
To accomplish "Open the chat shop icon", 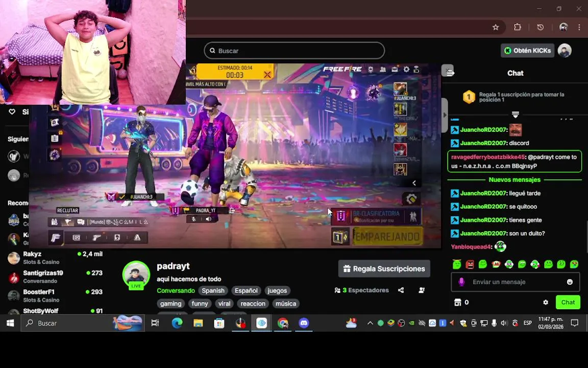I will [457, 302].
